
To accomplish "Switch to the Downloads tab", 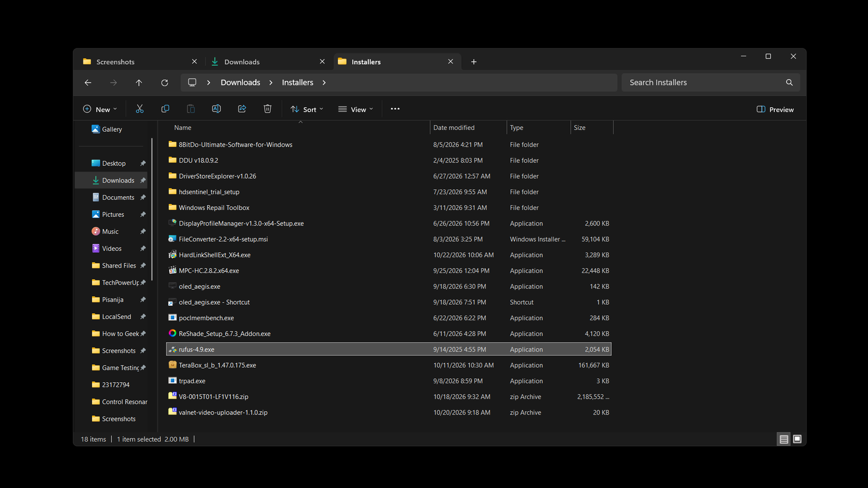I will (269, 62).
